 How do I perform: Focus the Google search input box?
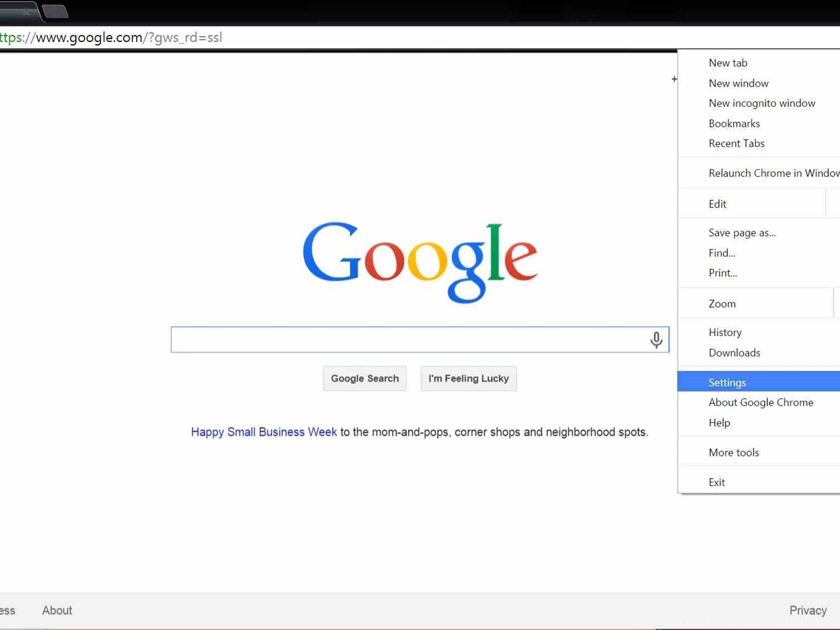coord(419,340)
